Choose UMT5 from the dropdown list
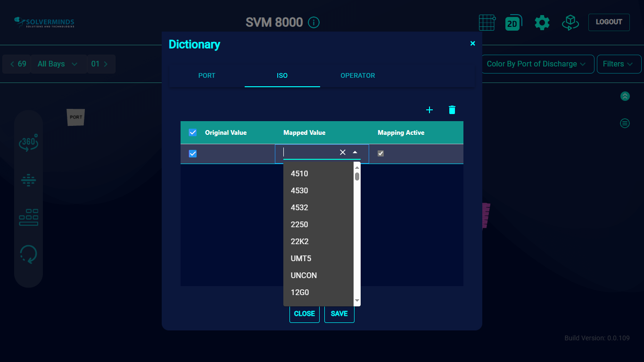644x362 pixels. click(318, 258)
